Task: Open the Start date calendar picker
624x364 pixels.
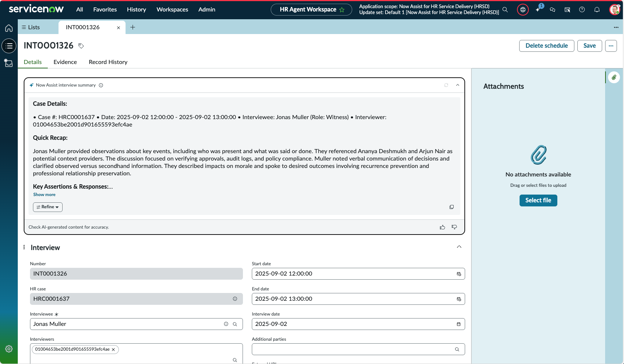Action: click(459, 274)
